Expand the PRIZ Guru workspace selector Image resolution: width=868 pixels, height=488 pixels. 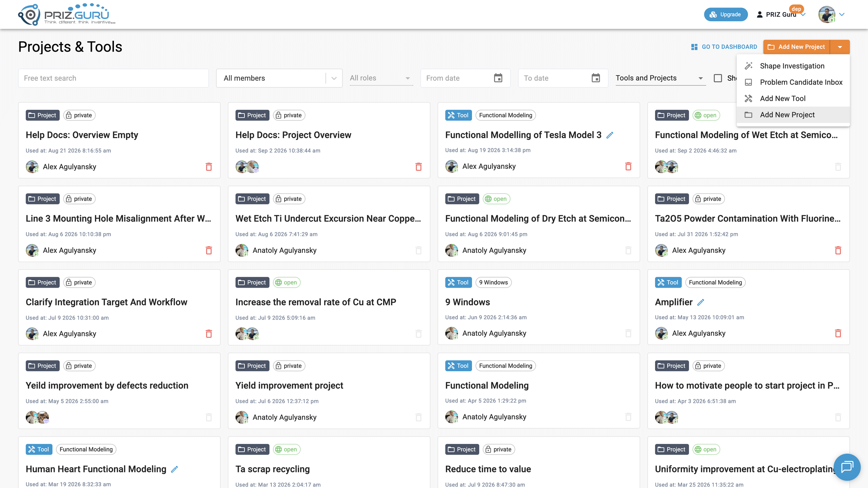point(781,15)
